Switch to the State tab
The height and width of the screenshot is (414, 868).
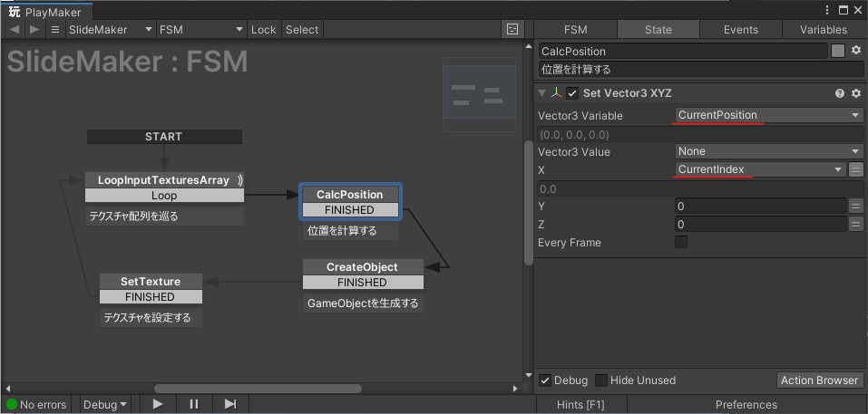click(658, 29)
